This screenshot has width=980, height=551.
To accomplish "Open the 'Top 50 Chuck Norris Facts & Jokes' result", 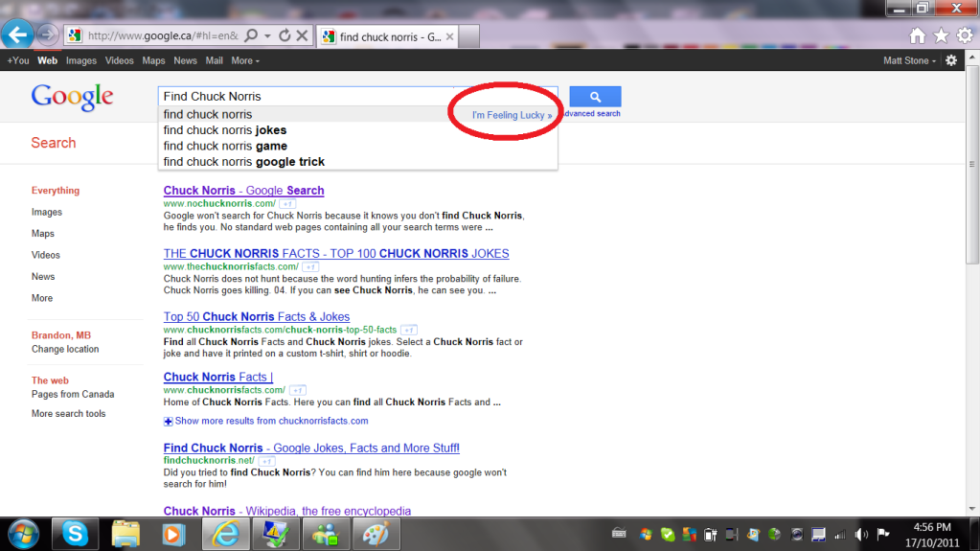I will [257, 317].
